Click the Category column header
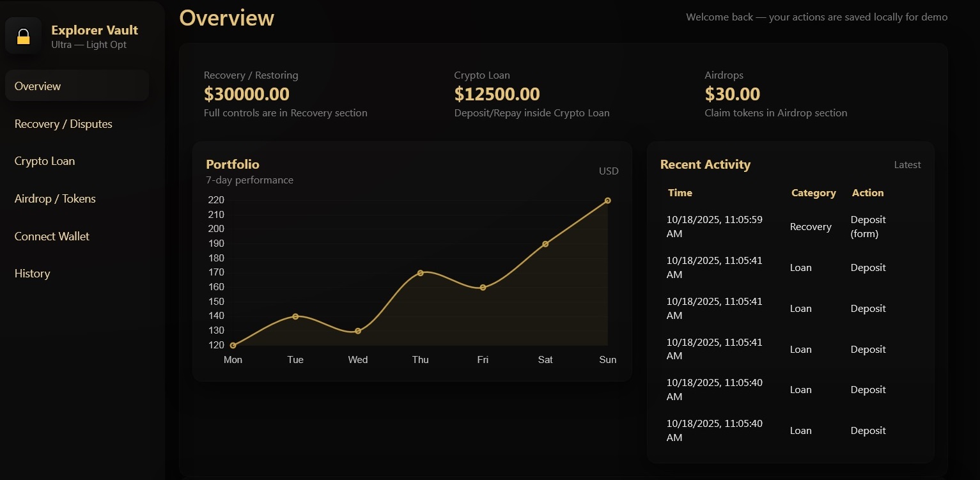This screenshot has width=980, height=480. pos(813,193)
